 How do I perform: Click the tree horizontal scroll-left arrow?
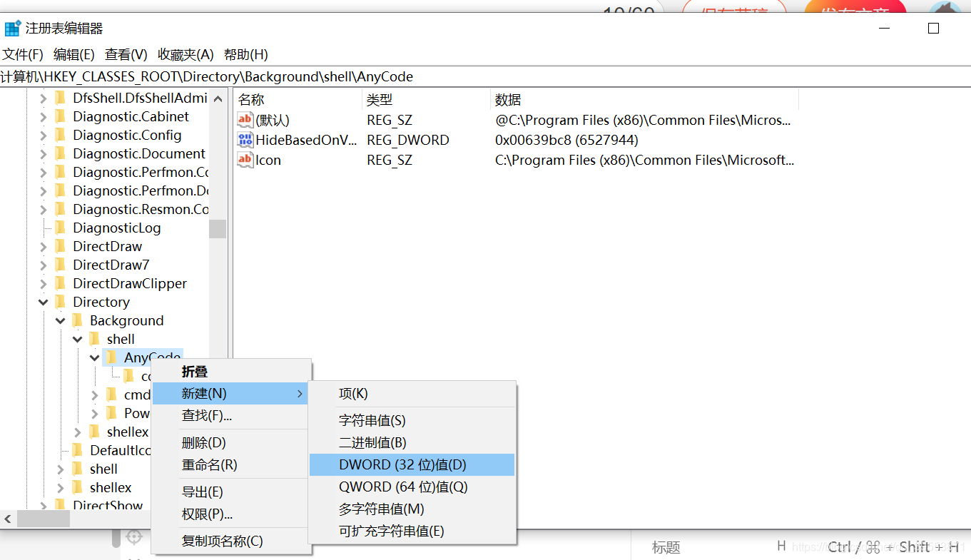[8, 519]
